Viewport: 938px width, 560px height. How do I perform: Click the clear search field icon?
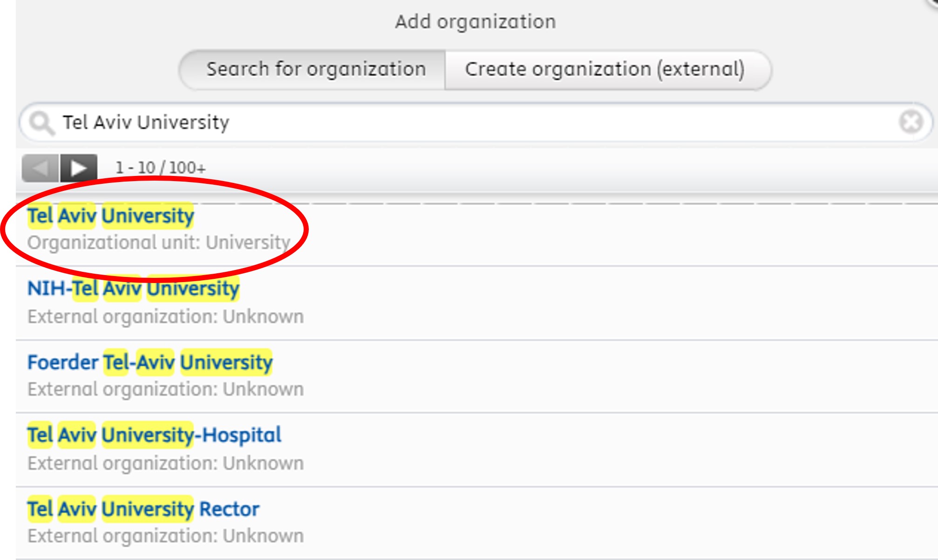click(911, 122)
